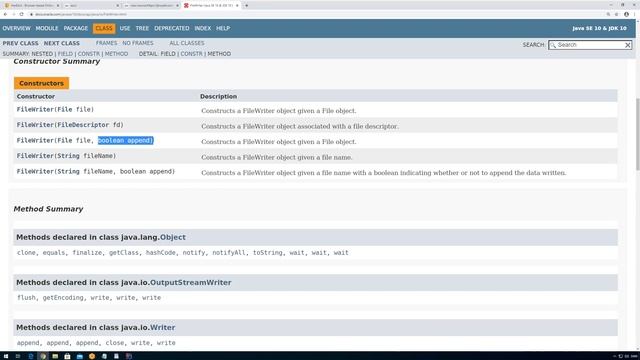Click the FRAMES link
640x360 pixels.
(106, 43)
